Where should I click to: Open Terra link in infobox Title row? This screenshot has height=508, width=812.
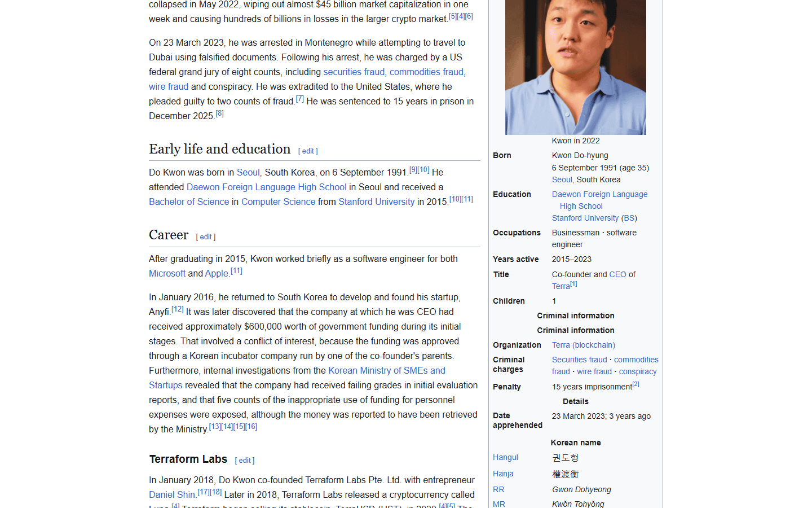pos(561,286)
